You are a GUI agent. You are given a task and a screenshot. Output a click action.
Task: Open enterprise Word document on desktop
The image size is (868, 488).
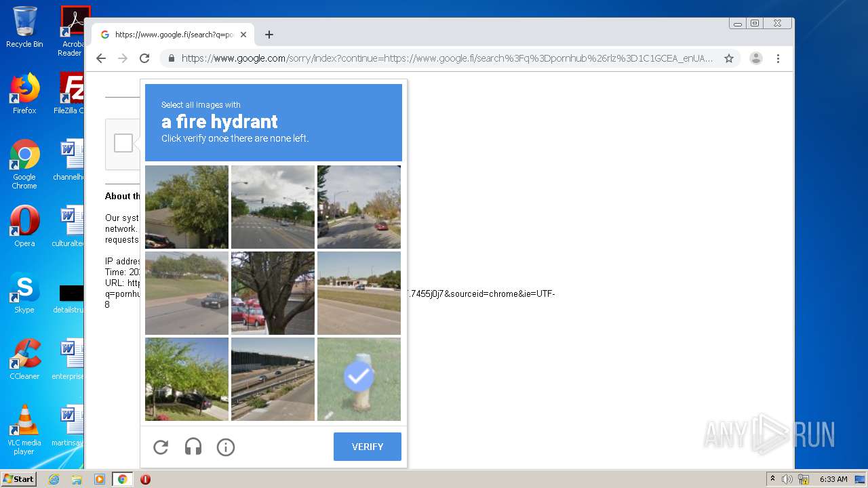69,359
